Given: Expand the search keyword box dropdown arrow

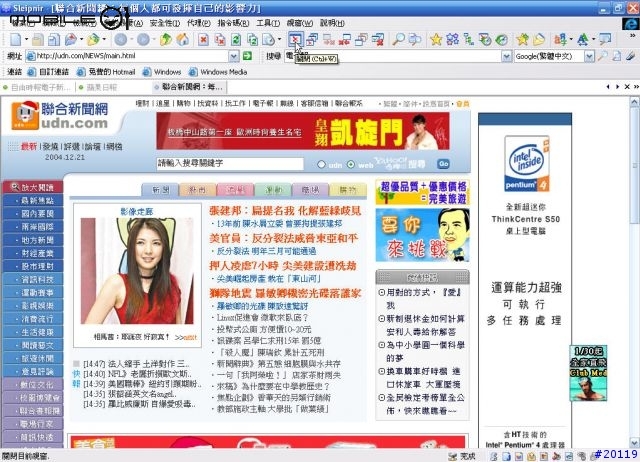Looking at the screenshot, I should [506, 56].
